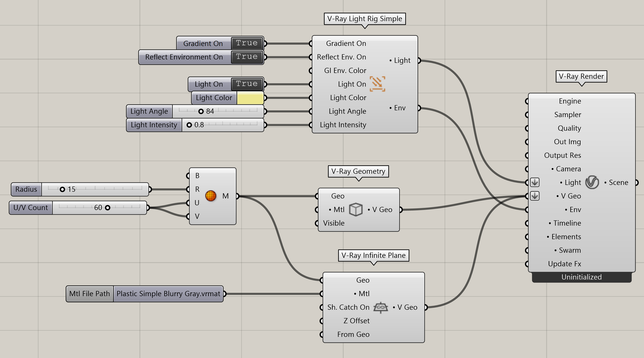Click the U input on sphere component
The height and width of the screenshot is (358, 644).
197,203
